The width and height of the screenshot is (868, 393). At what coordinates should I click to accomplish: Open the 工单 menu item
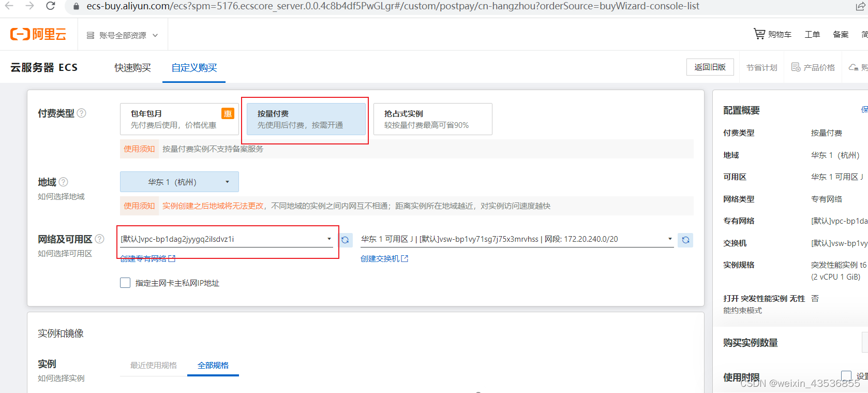(812, 34)
